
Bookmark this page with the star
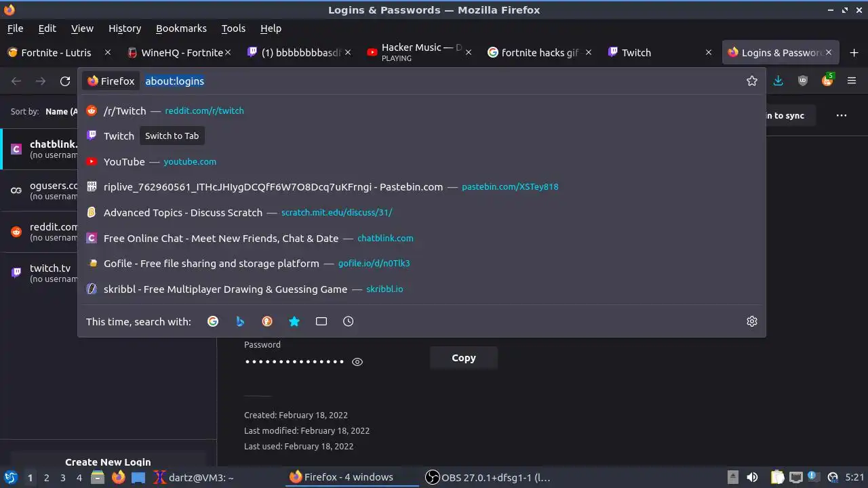[752, 81]
